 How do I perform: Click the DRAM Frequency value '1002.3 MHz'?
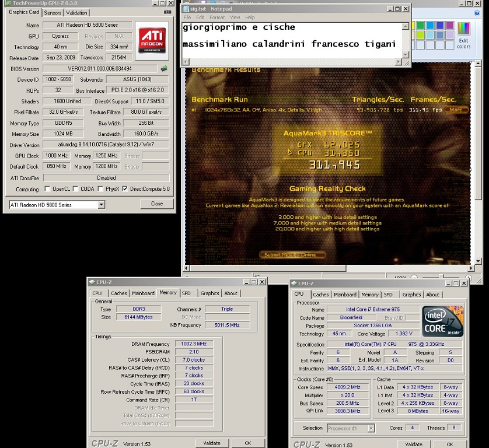tap(194, 344)
